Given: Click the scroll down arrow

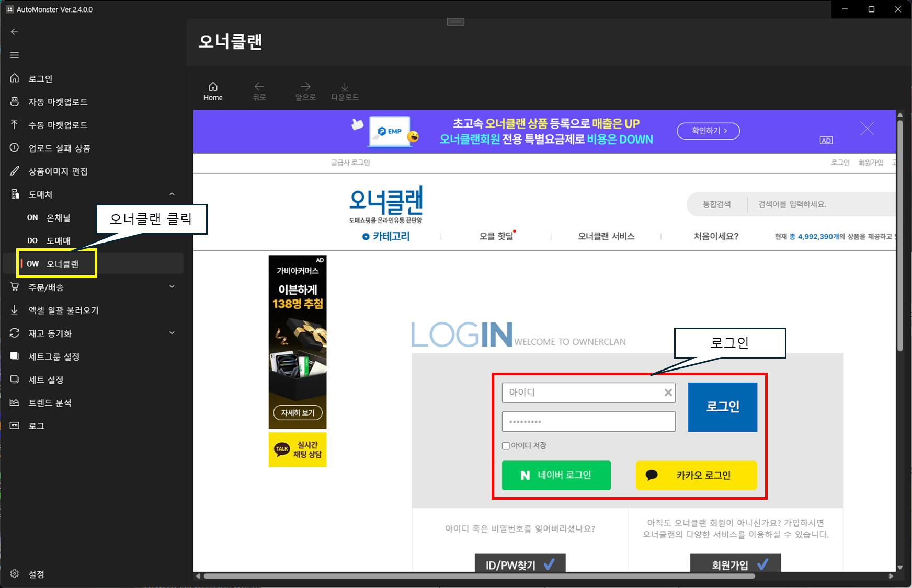Looking at the screenshot, I should pos(900,567).
